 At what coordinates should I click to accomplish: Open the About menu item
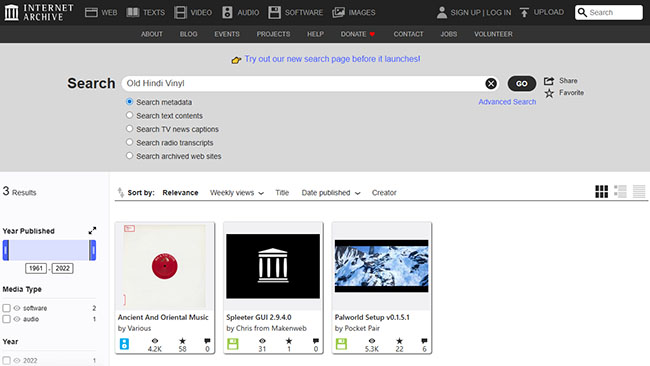click(x=152, y=34)
